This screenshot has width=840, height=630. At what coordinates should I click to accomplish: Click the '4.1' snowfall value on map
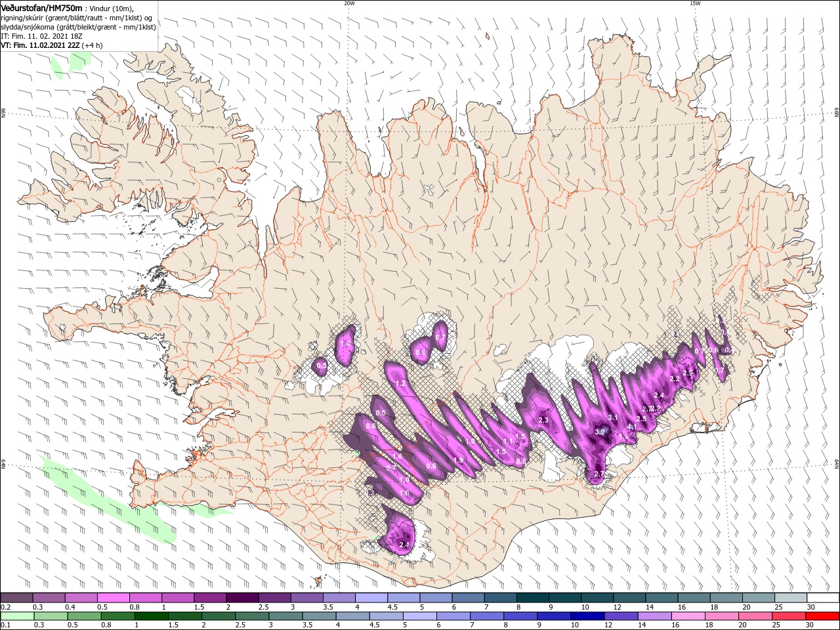633,427
